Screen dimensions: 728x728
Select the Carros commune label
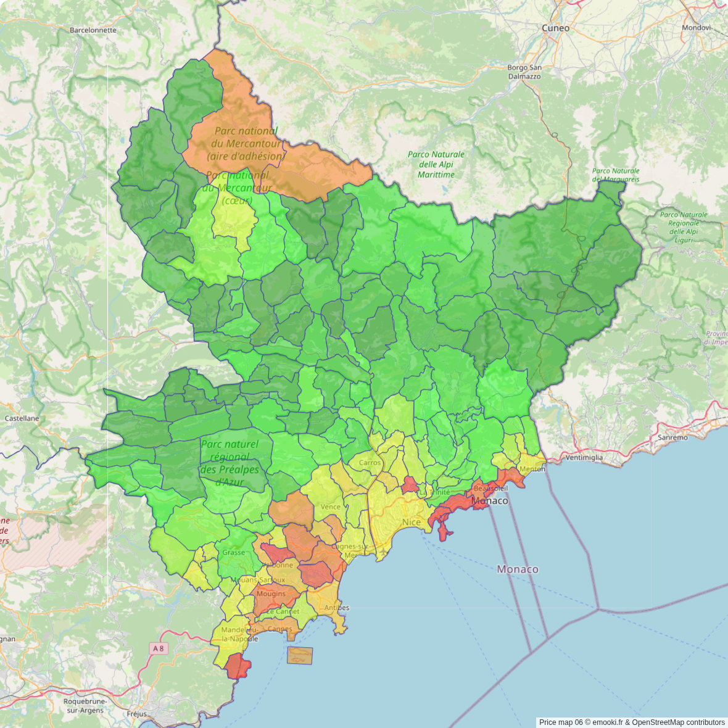click(x=370, y=463)
